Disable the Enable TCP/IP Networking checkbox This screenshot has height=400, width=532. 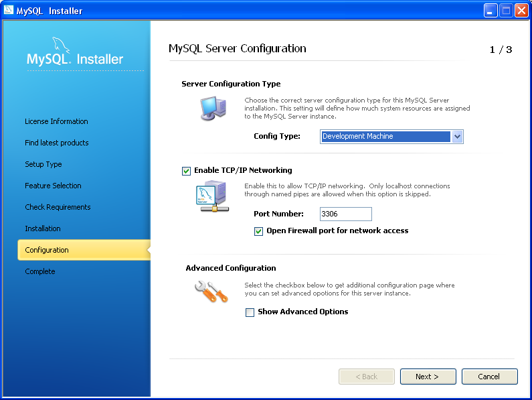point(186,171)
